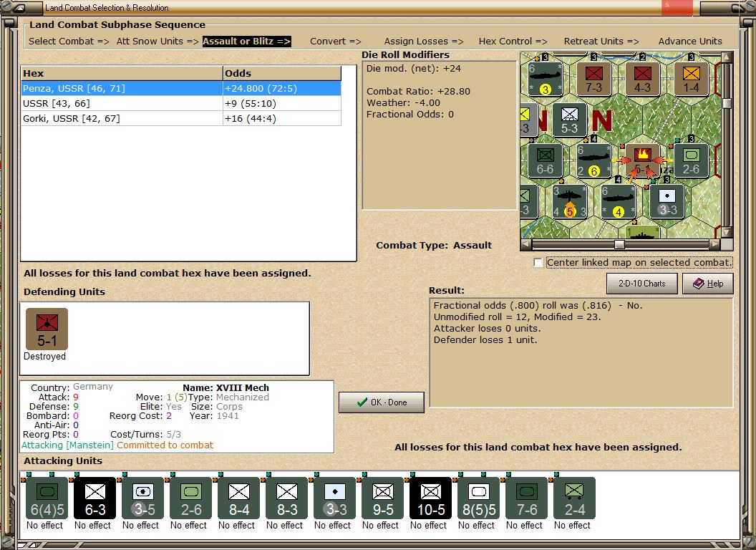
Task: Click the 3-5 attacking unit counter
Action: click(x=142, y=499)
